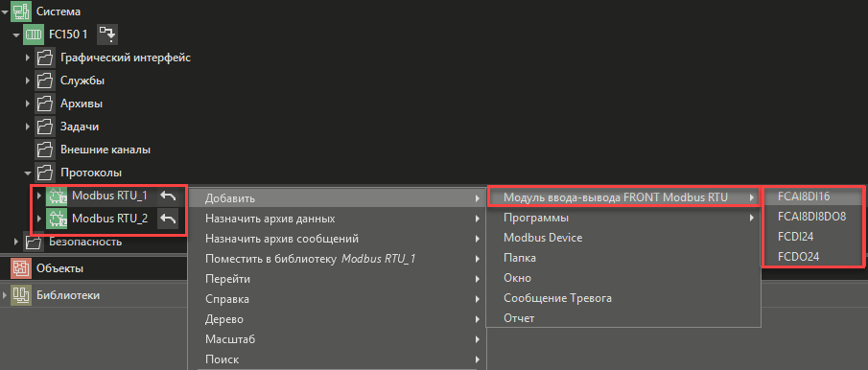Select the Внешние каналы tree label
868x370 pixels.
point(106,150)
